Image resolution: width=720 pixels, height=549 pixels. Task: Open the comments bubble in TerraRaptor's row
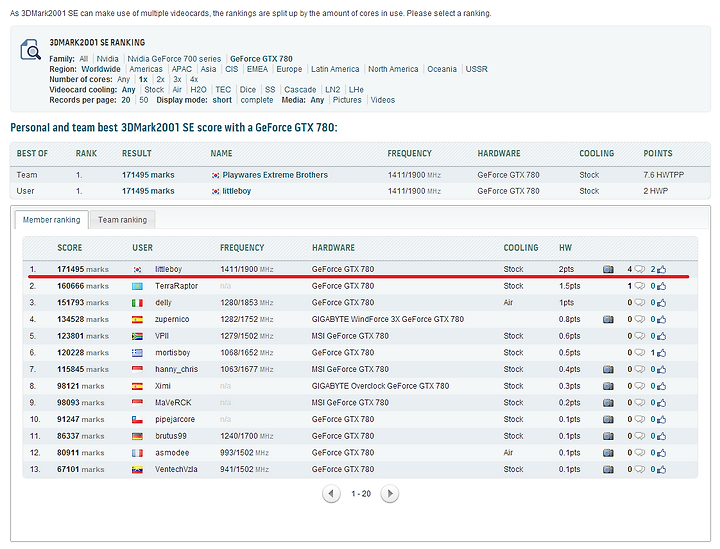tap(639, 286)
